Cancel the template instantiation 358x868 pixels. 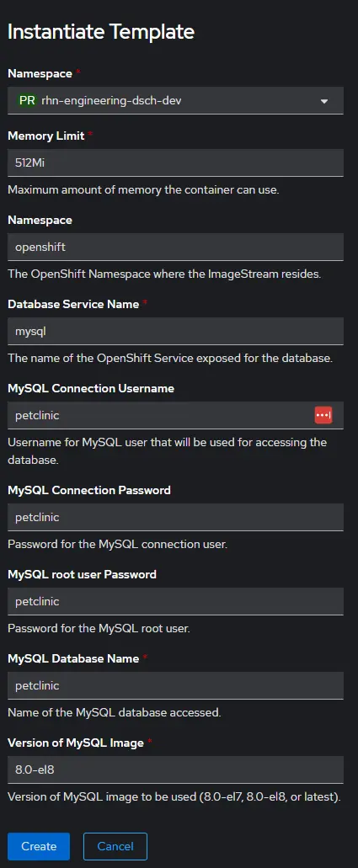115,846
